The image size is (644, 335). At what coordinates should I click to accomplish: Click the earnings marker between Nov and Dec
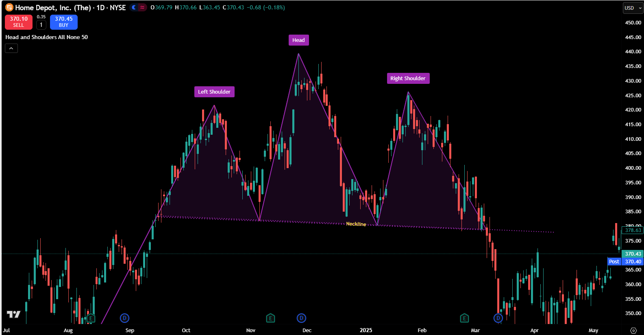click(x=270, y=318)
